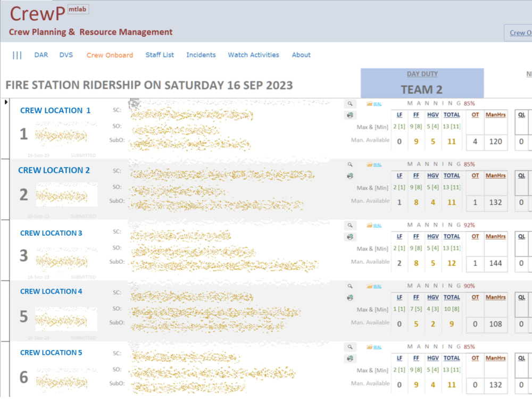This screenshot has width=532, height=399.
Task: Click the printer icon for Crew Location 3
Action: (x=350, y=236)
